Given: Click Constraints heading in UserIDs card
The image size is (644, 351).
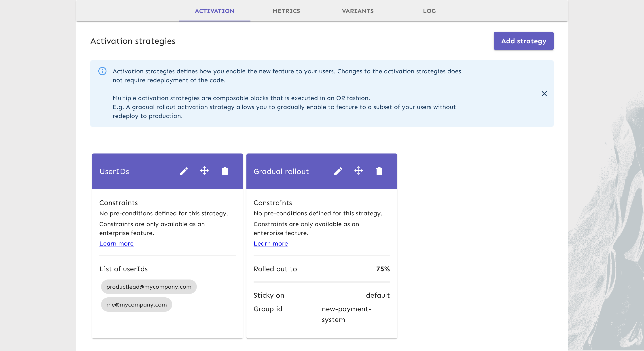Looking at the screenshot, I should point(119,203).
